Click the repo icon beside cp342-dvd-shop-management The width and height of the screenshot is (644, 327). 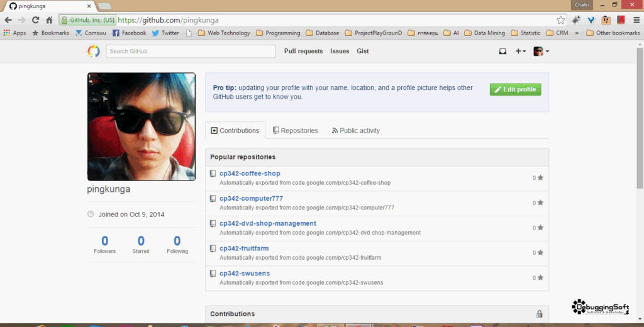click(x=213, y=224)
